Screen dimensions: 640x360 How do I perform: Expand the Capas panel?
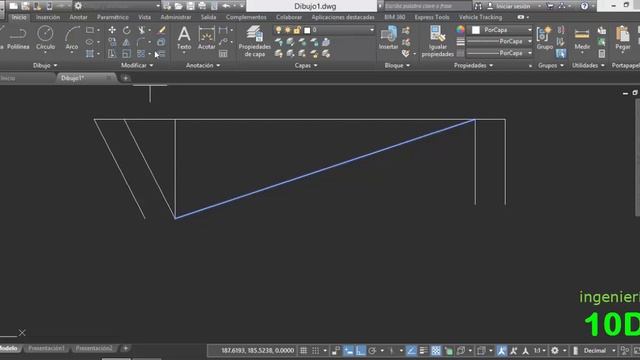click(306, 65)
